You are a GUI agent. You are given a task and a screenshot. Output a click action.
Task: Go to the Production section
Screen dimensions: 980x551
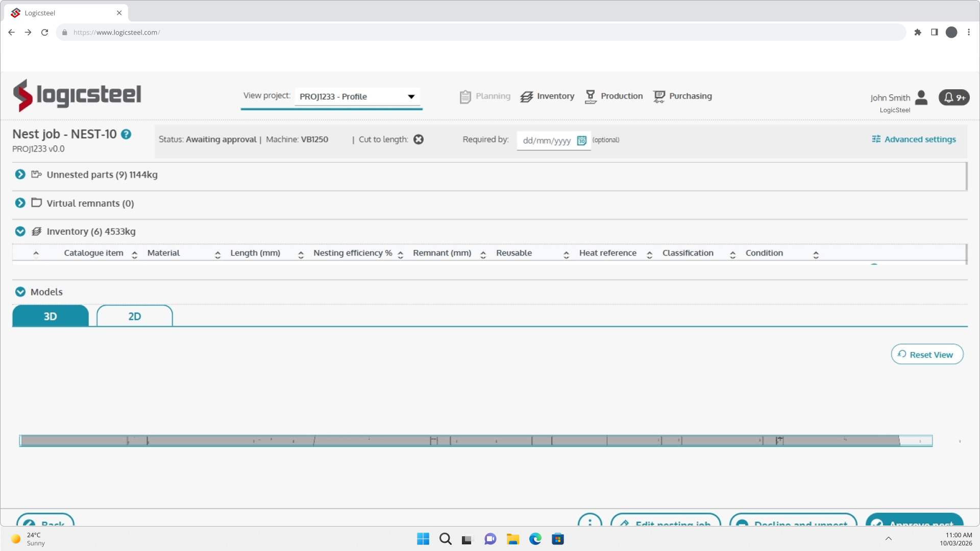614,96
